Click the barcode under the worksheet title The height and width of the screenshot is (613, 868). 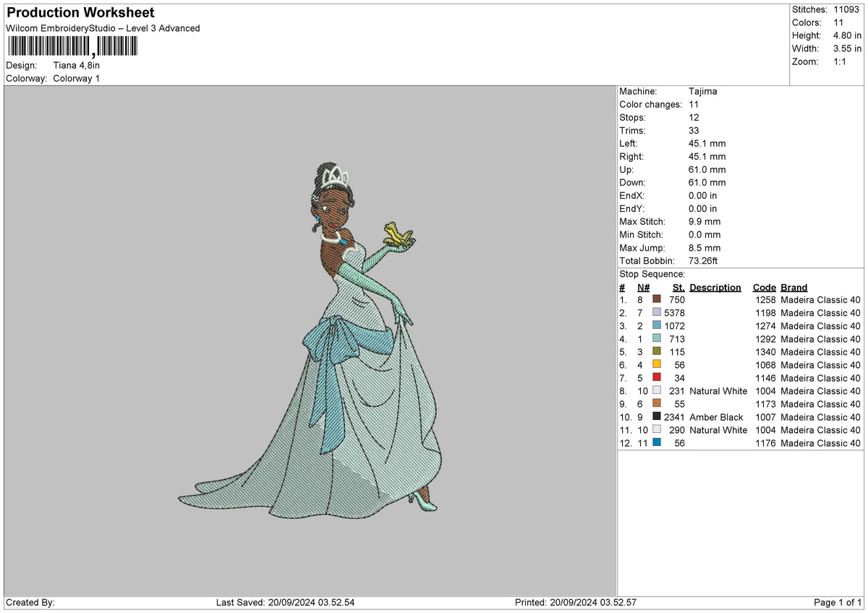pyautogui.click(x=72, y=47)
